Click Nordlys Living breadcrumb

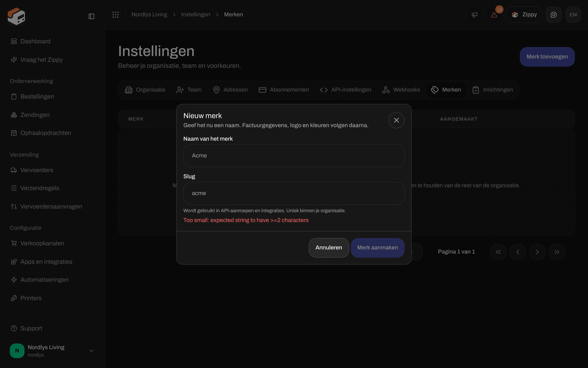point(149,15)
